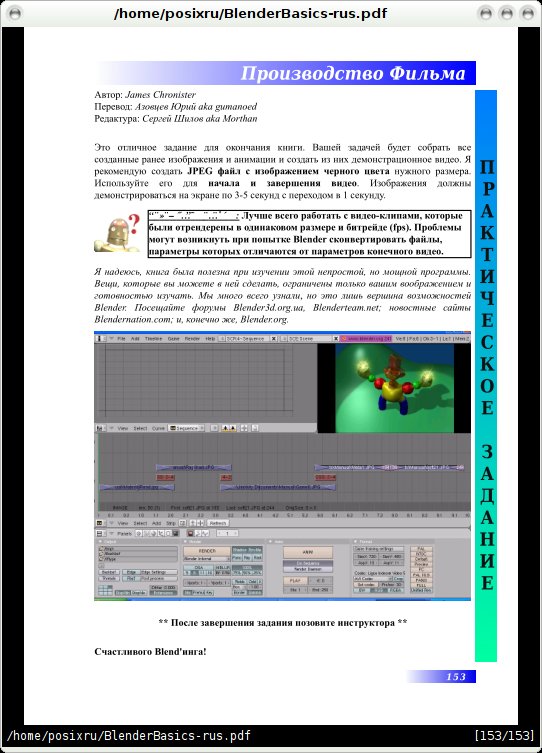Open the Add menu in sequence editor header
The width and height of the screenshot is (542, 753).
[x=157, y=523]
